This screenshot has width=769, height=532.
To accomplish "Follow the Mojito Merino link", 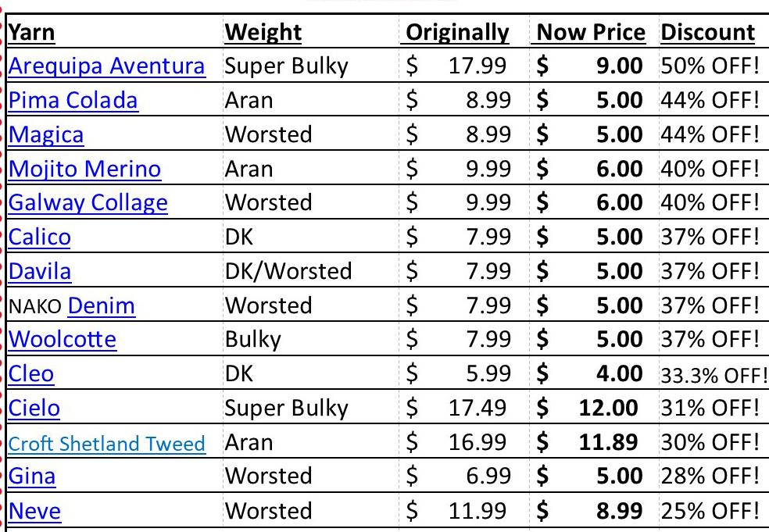I will tap(84, 169).
